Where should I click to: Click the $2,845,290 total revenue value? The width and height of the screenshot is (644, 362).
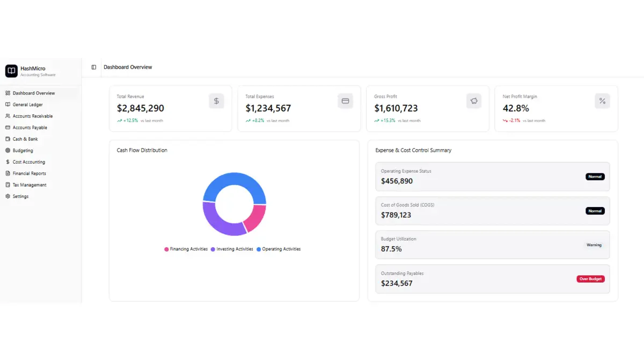[141, 108]
